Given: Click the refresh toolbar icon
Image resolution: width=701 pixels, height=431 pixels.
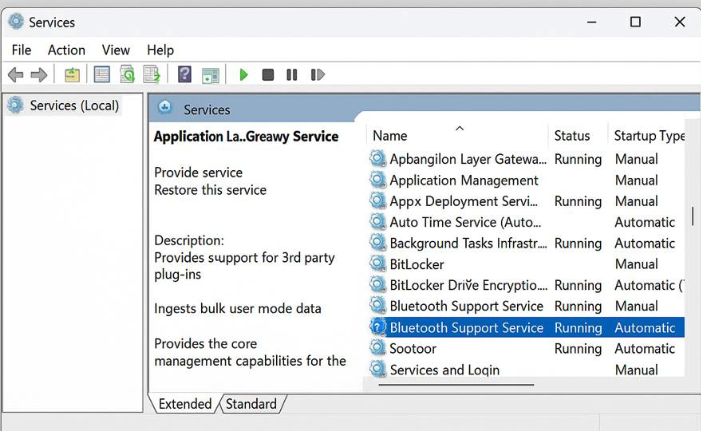Looking at the screenshot, I should click(127, 75).
